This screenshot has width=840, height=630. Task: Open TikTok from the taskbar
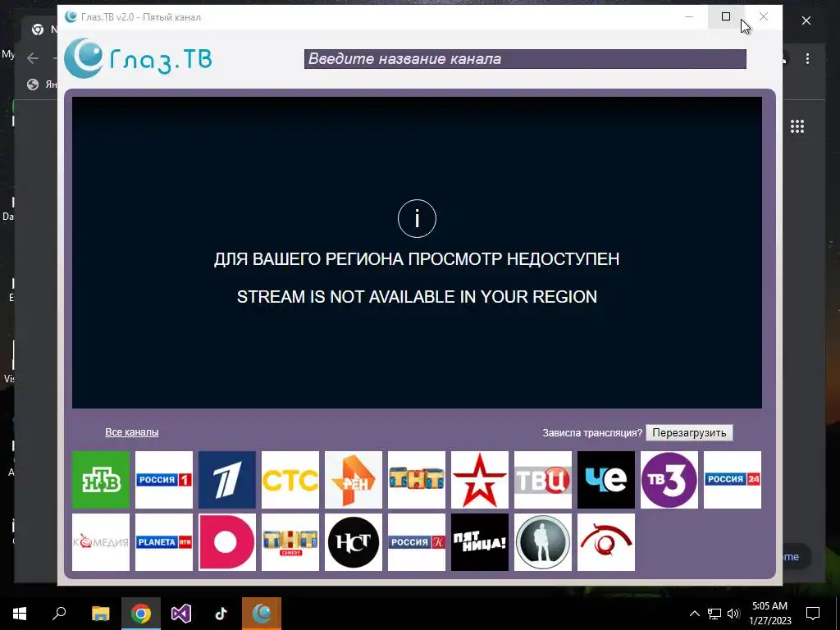221,614
